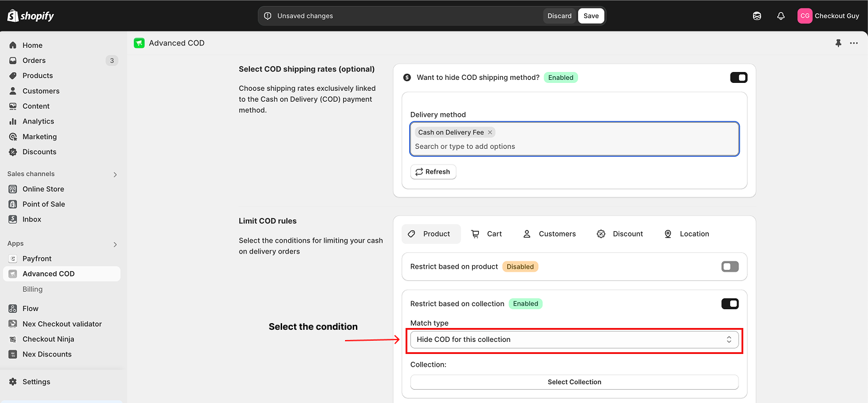Refresh the delivery methods list

[x=433, y=172]
